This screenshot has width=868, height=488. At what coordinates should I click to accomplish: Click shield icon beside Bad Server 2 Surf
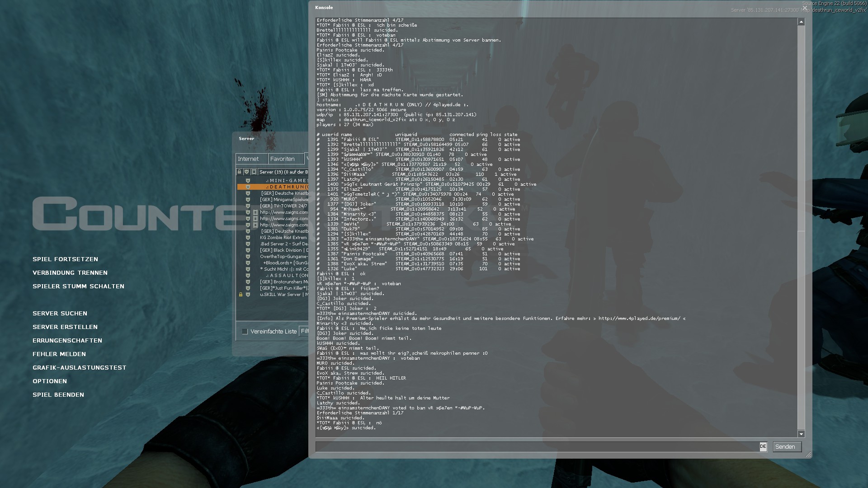click(x=248, y=244)
